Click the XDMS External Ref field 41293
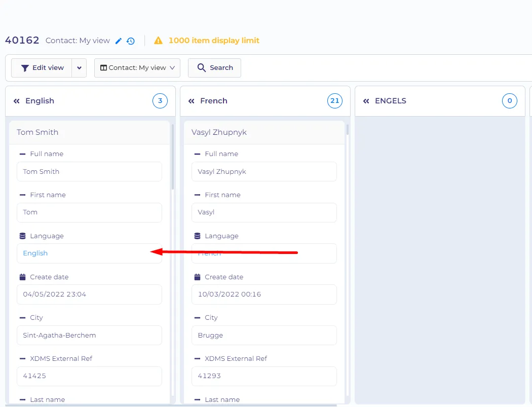 (x=264, y=376)
